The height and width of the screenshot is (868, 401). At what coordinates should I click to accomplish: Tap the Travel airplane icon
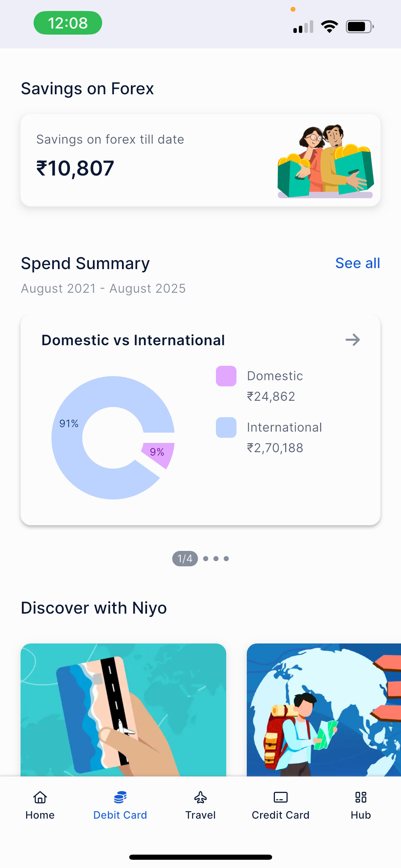click(x=200, y=797)
